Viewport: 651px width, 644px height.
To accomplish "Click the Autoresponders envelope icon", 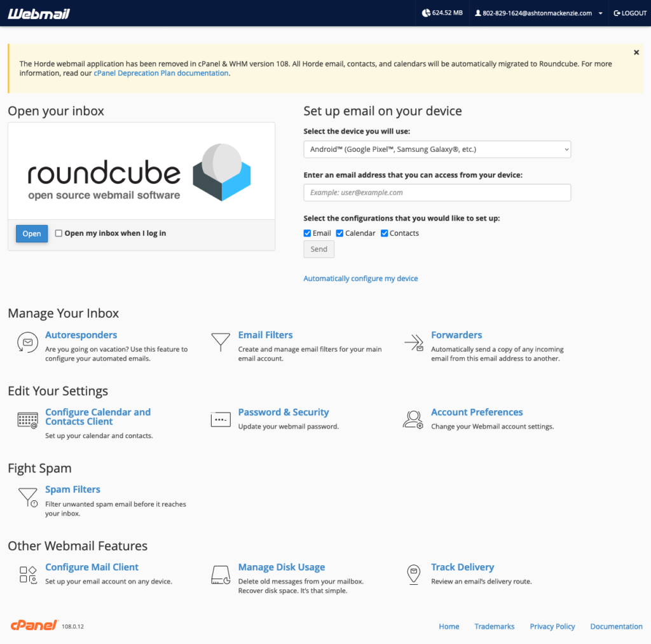I will [x=27, y=343].
